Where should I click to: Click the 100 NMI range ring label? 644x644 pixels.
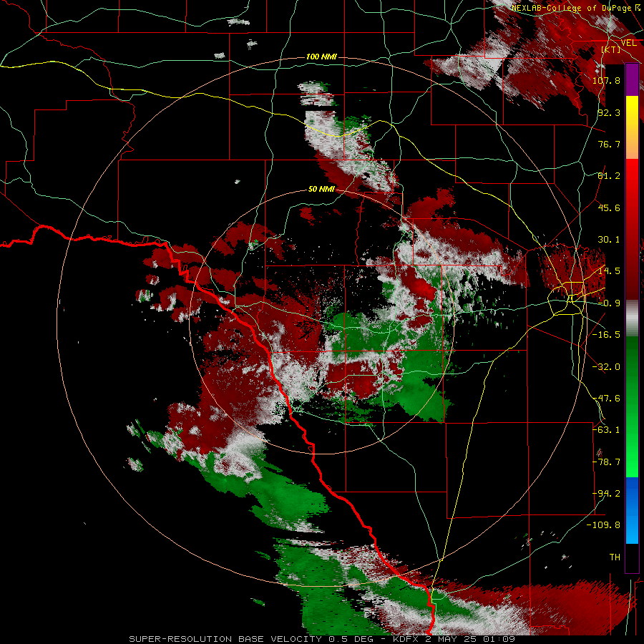[321, 57]
